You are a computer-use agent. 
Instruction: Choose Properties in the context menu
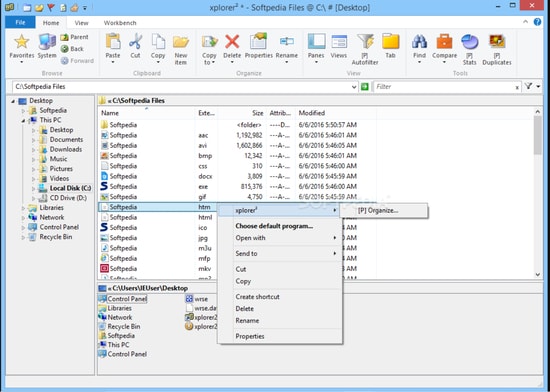[250, 336]
